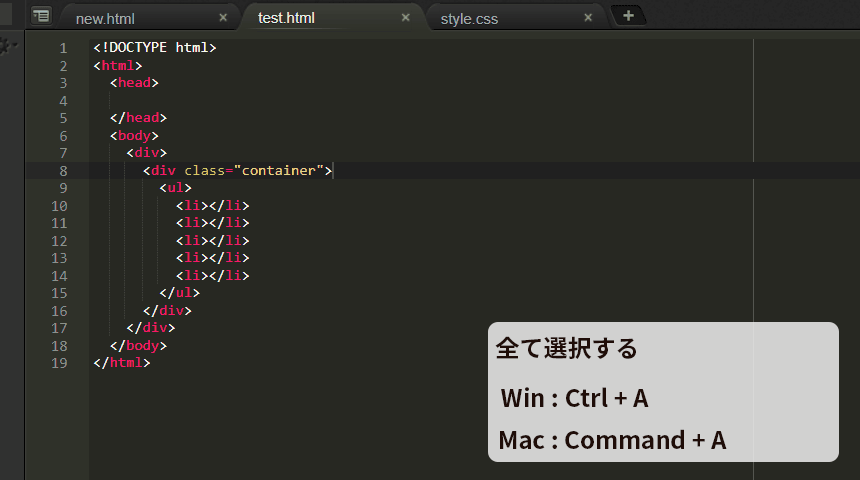Click the Win : Ctrl + A hint text
Viewport: 860px width, 480px height.
574,398
